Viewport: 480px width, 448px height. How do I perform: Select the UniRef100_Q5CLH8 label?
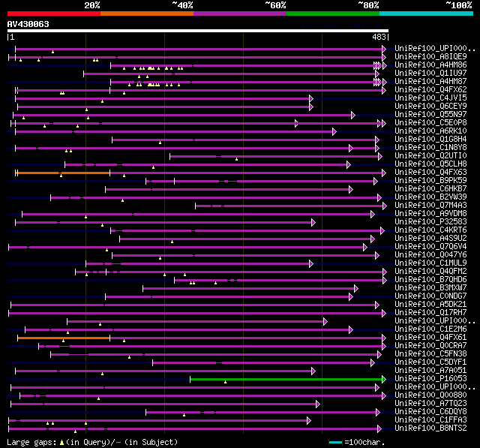(430, 164)
